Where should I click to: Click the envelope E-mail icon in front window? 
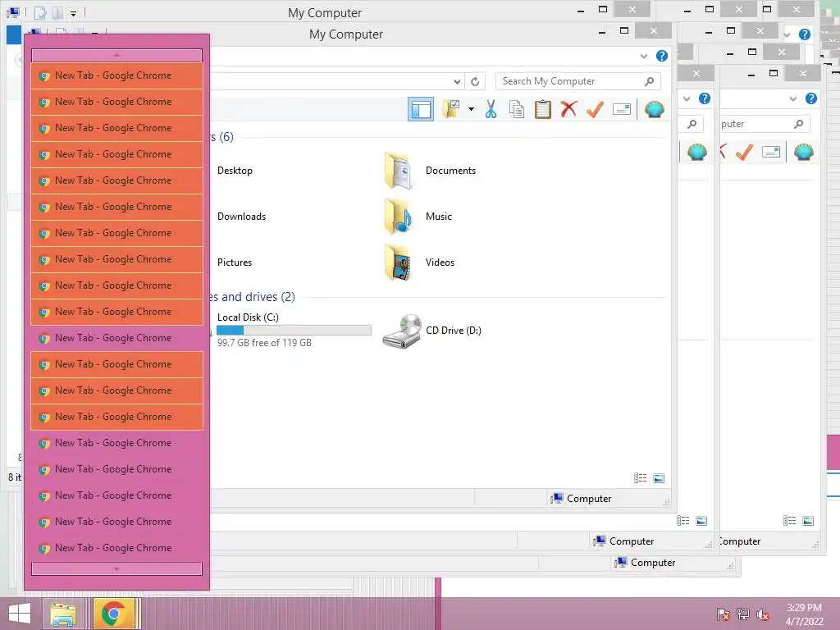(x=622, y=109)
